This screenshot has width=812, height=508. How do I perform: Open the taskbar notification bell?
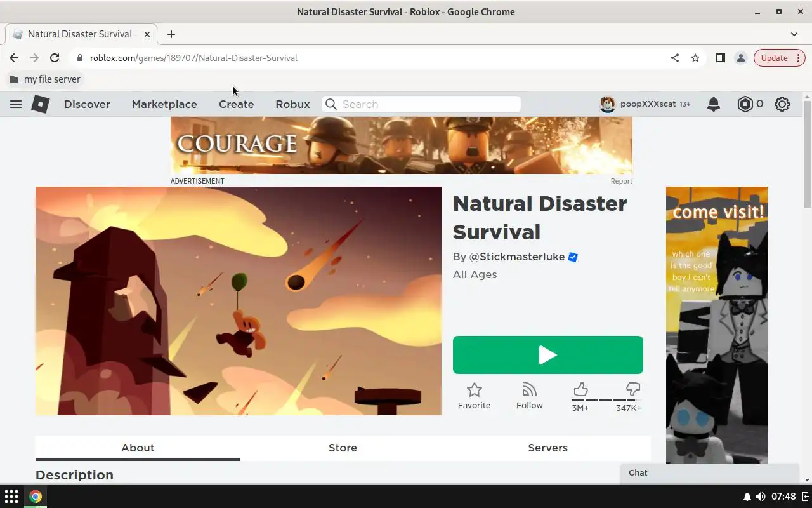coord(747,497)
